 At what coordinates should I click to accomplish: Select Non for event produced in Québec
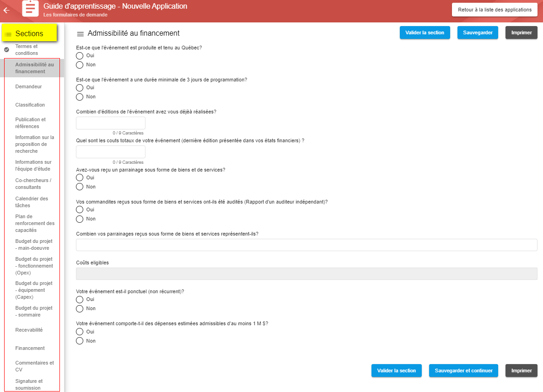coord(80,65)
